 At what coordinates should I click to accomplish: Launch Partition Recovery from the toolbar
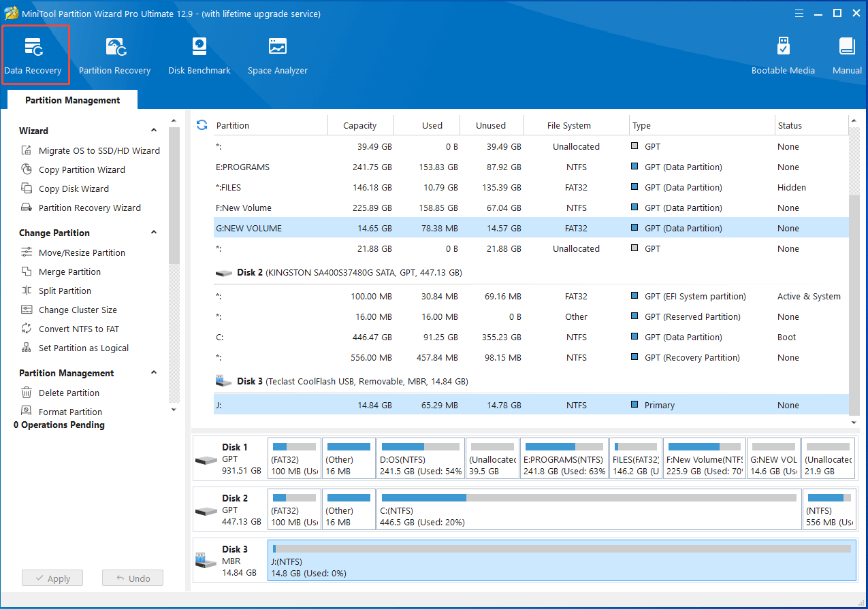tap(114, 56)
